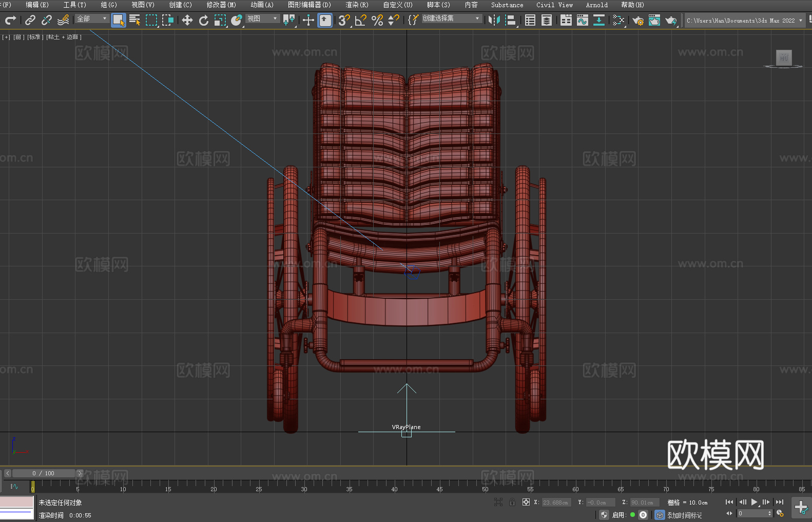The image size is (812, 522).
Task: Open the 工具(T) menu
Action: click(x=75, y=5)
